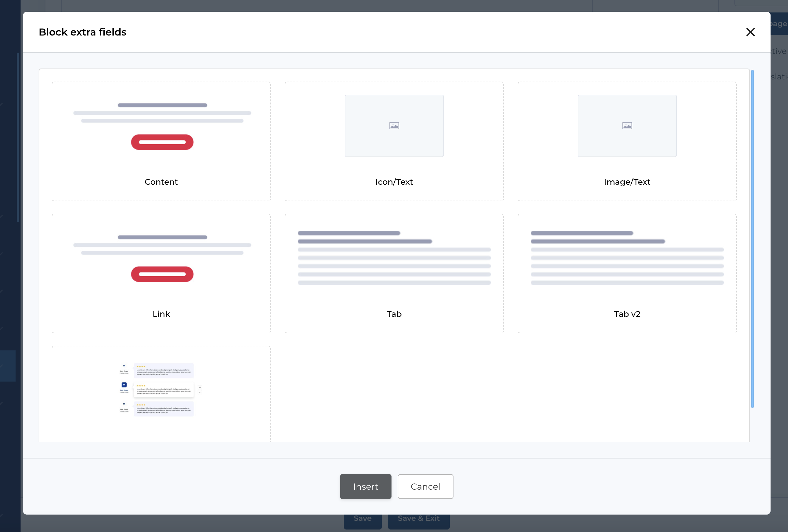Screen dimensions: 788x532
Task: Click the image placeholder icon in Image/Text
Action: pyautogui.click(x=627, y=126)
